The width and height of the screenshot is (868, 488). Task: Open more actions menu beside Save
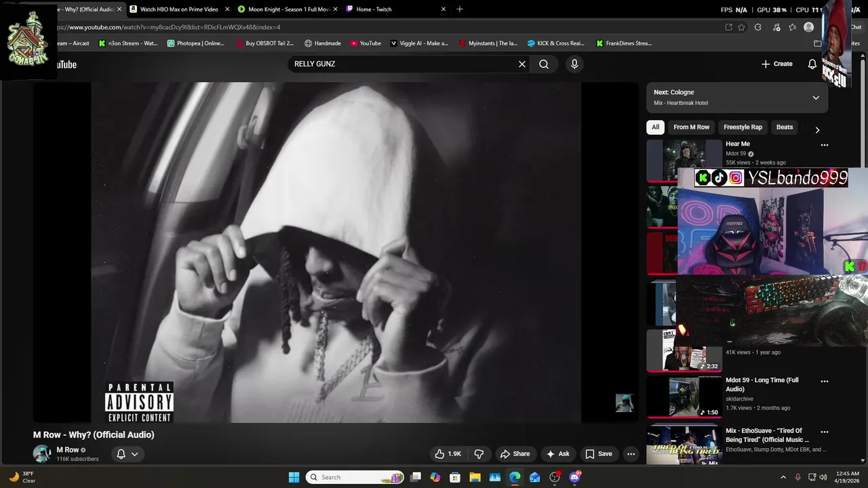click(631, 454)
